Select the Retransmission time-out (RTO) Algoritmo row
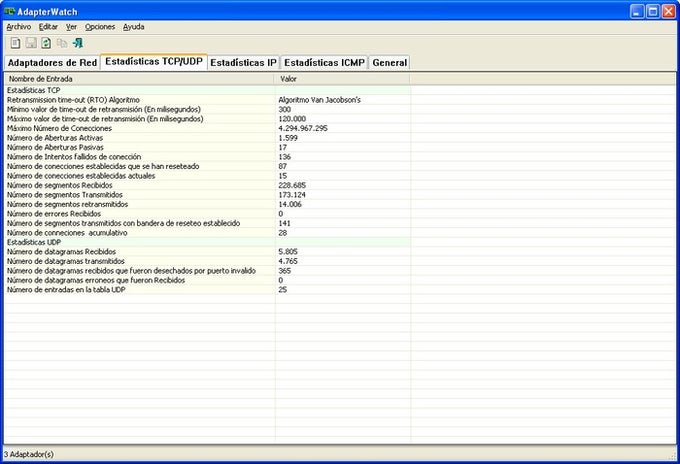This screenshot has width=680, height=464. [x=207, y=100]
